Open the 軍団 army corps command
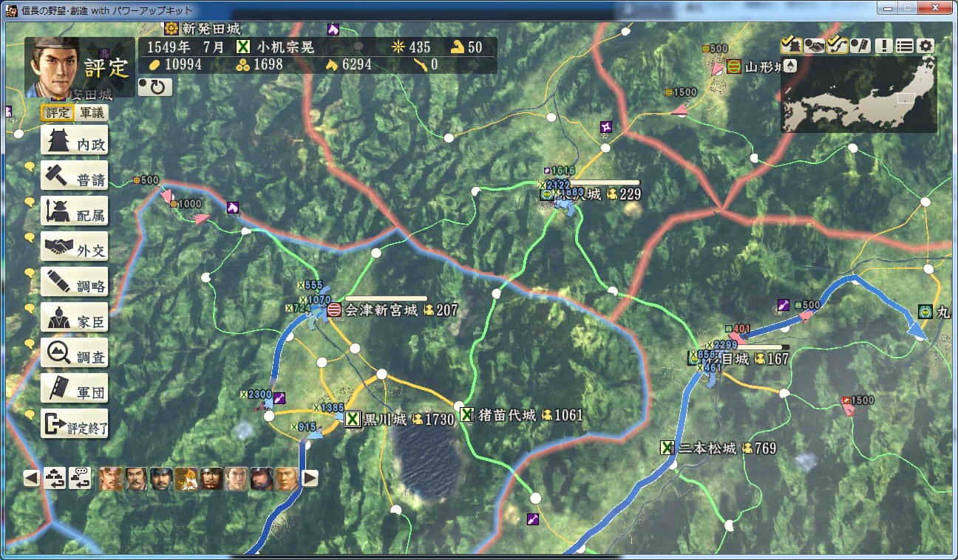The image size is (958, 560). pyautogui.click(x=74, y=389)
